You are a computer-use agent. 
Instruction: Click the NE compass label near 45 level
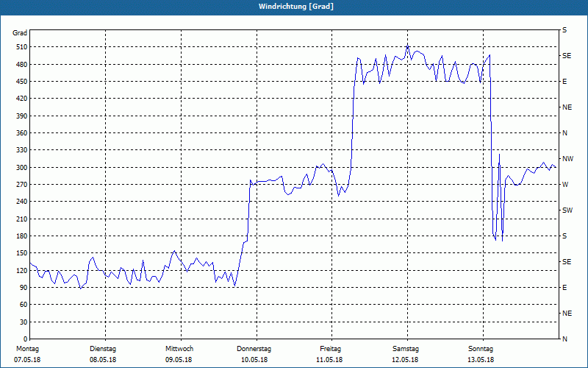click(567, 314)
